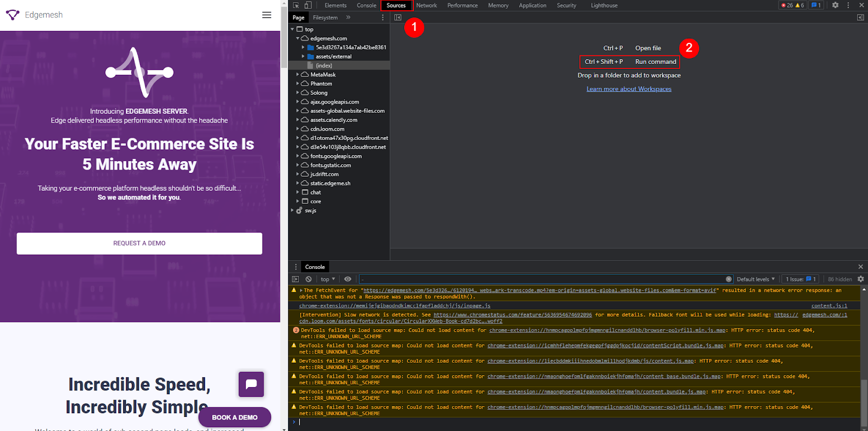Expand the MetaMask tree node

pyautogui.click(x=297, y=74)
